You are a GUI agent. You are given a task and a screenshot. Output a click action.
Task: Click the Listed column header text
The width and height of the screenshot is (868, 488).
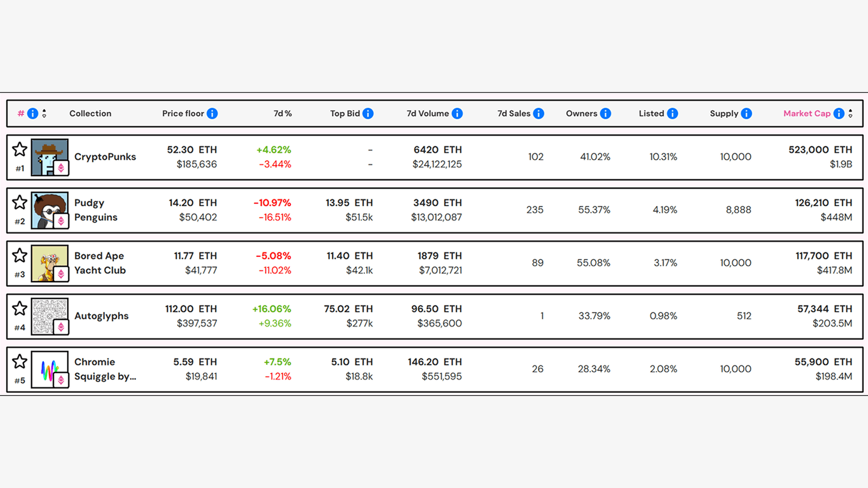[x=652, y=113]
